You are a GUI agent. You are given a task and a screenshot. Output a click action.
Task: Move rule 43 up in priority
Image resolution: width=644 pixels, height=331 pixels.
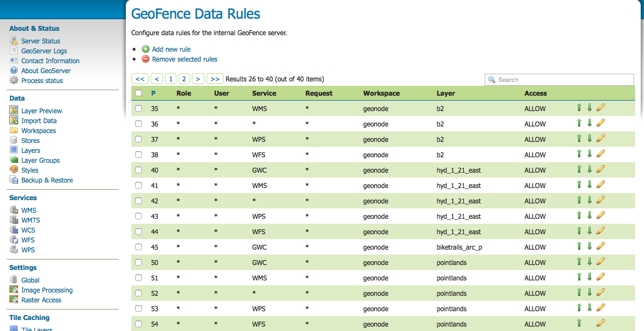(x=579, y=216)
